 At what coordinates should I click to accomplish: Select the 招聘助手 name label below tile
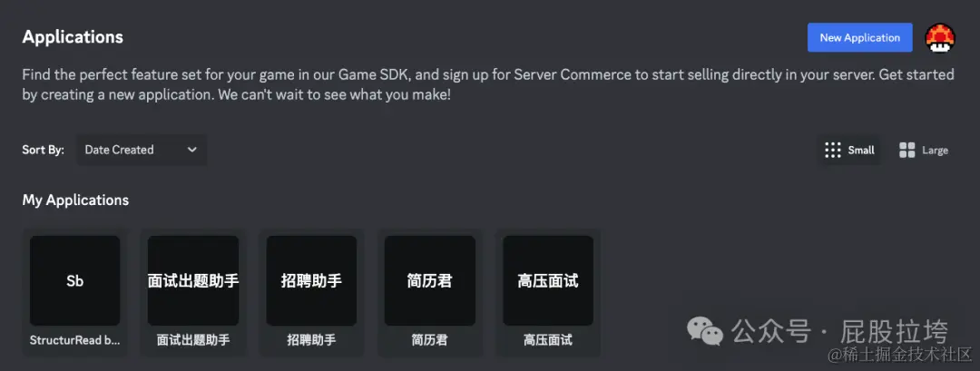(311, 340)
